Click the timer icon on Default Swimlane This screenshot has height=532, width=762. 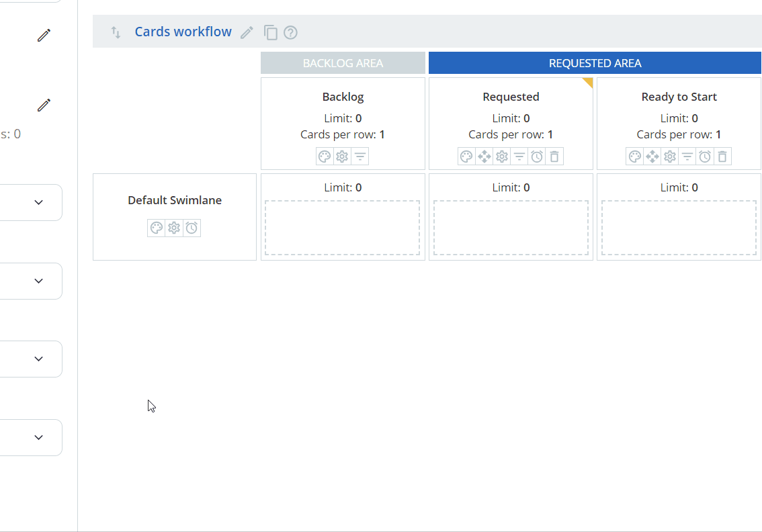point(192,228)
